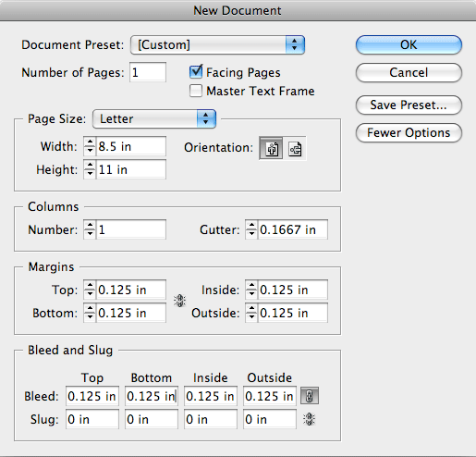Click the Bleed Inside field
Image resolution: width=476 pixels, height=457 pixels.
tap(211, 396)
